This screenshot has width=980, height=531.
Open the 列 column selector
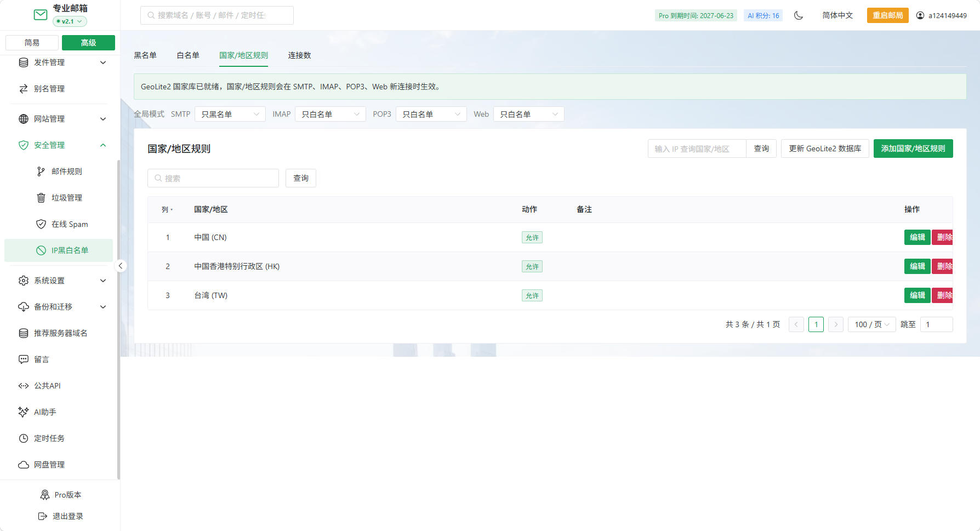pos(167,209)
